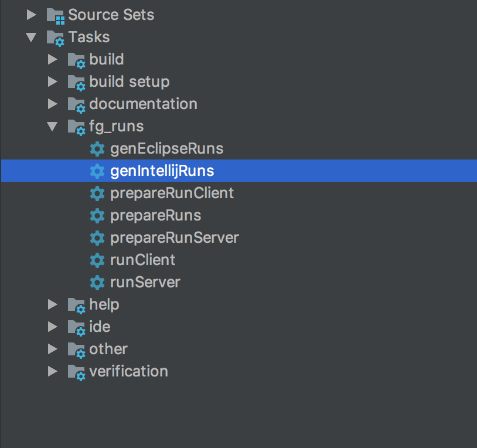The width and height of the screenshot is (477, 448).
Task: Select the prepareRunServer task
Action: [174, 237]
